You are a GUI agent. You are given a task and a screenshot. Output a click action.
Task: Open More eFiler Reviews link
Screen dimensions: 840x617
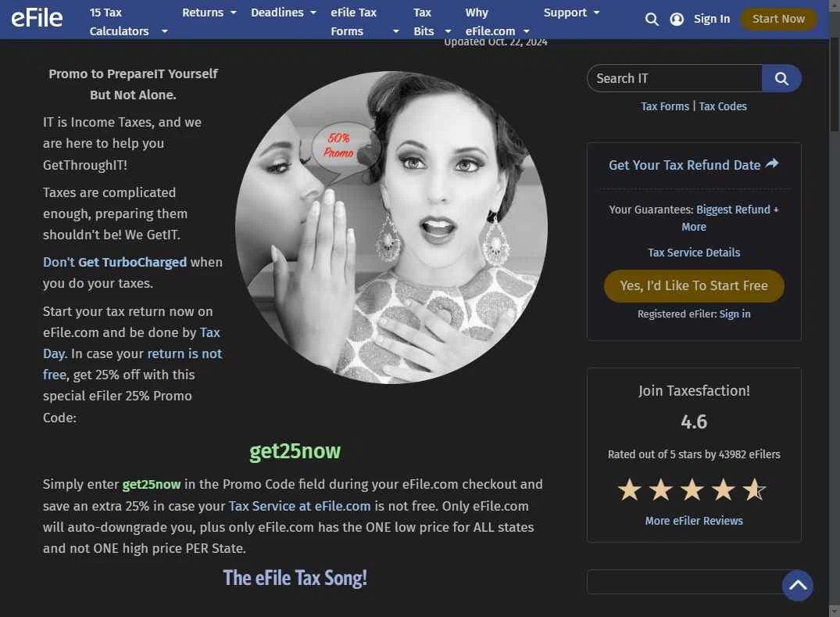tap(694, 521)
